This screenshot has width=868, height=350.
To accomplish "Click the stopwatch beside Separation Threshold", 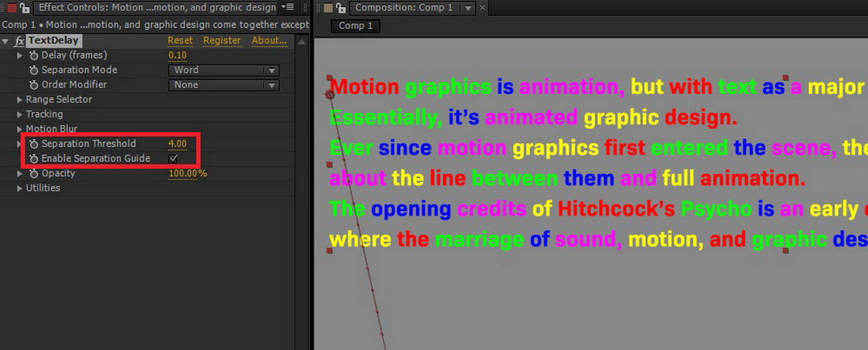I will (x=34, y=144).
